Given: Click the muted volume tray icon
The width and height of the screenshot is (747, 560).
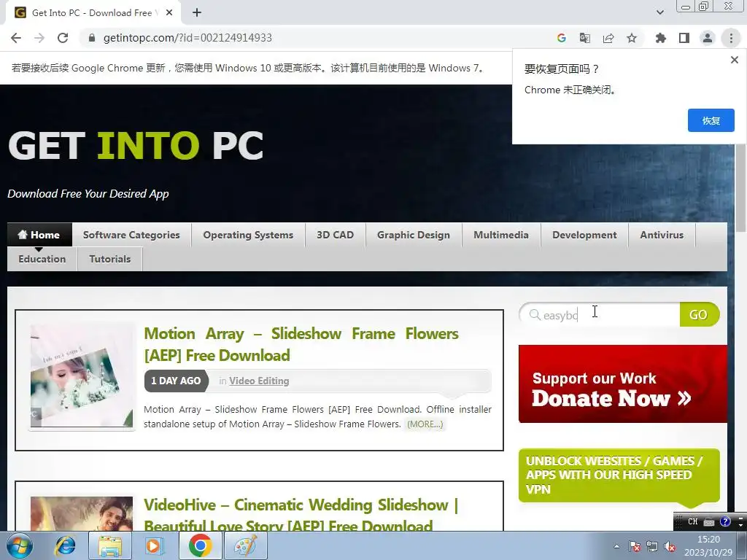Looking at the screenshot, I should point(670,546).
